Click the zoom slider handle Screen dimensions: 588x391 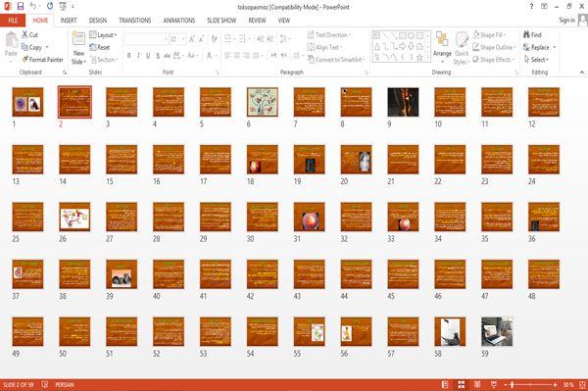[513, 385]
